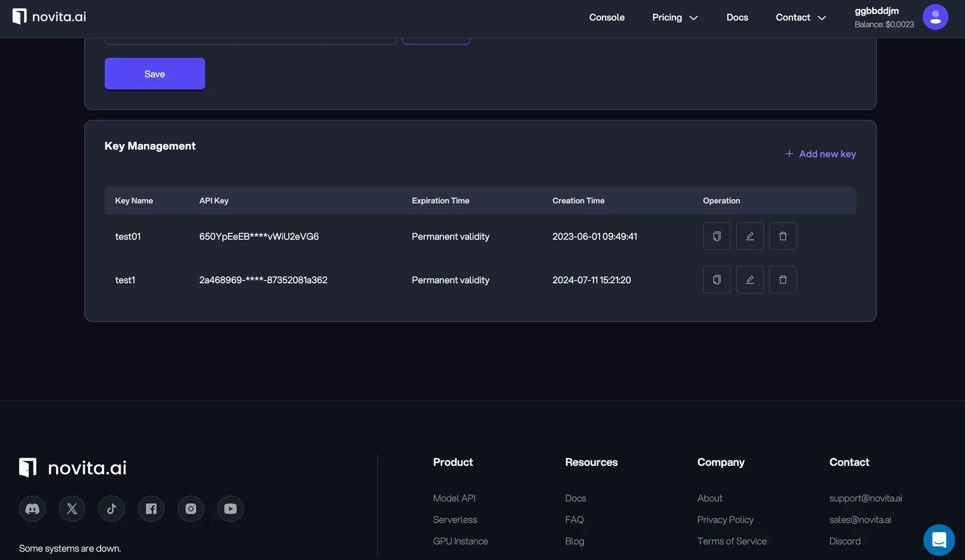
Task: Open the user account avatar menu
Action: pos(935,17)
